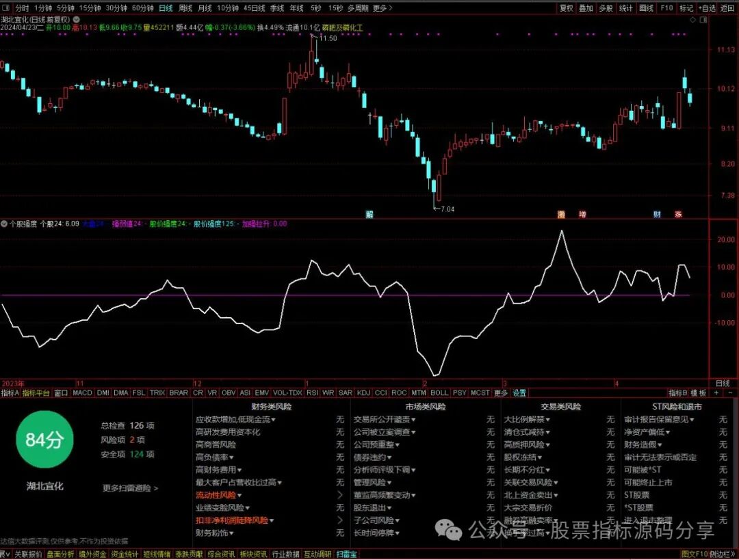Open the 扣非净利润陡降风险 detail arrow

[340, 520]
